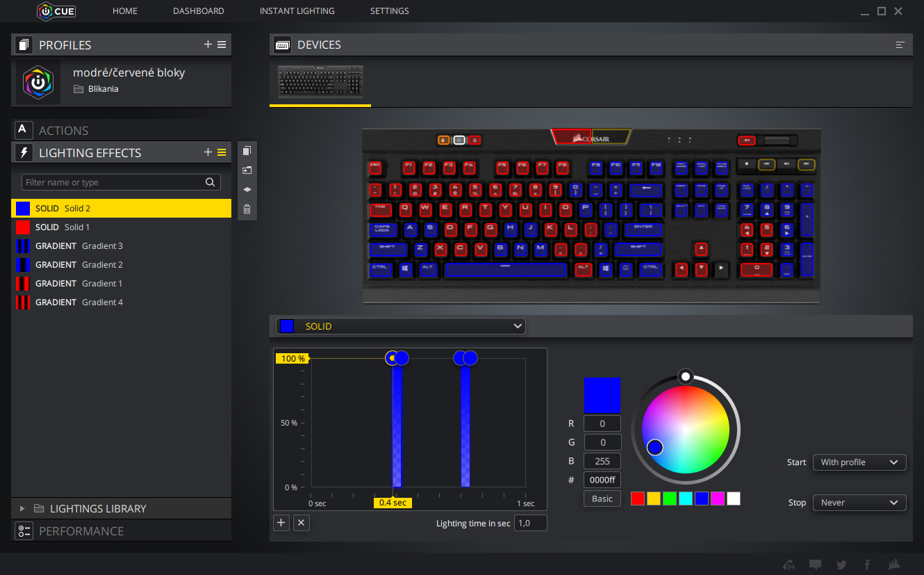Select the modré/červené bloky profile icon
Image resolution: width=924 pixels, height=575 pixels.
coord(38,83)
